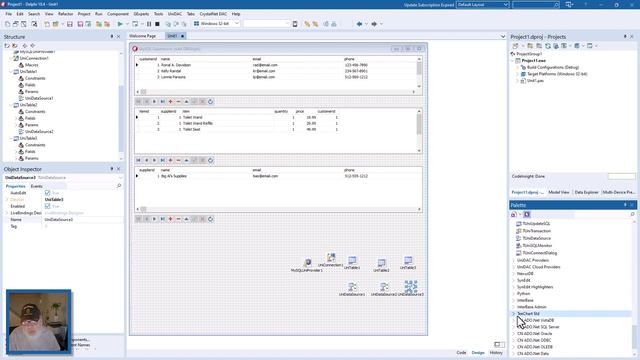Click the red plus Insert button on the first navigator
640x360 pixels.
point(170,102)
